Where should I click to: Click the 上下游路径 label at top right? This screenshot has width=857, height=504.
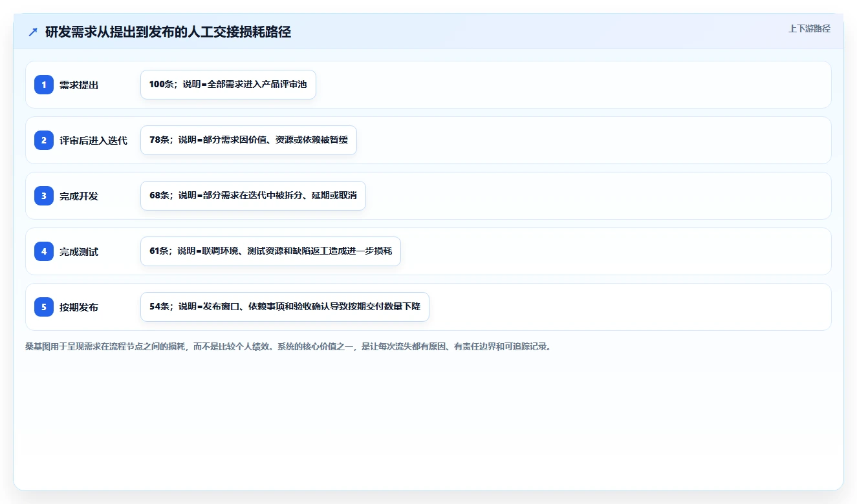point(809,28)
